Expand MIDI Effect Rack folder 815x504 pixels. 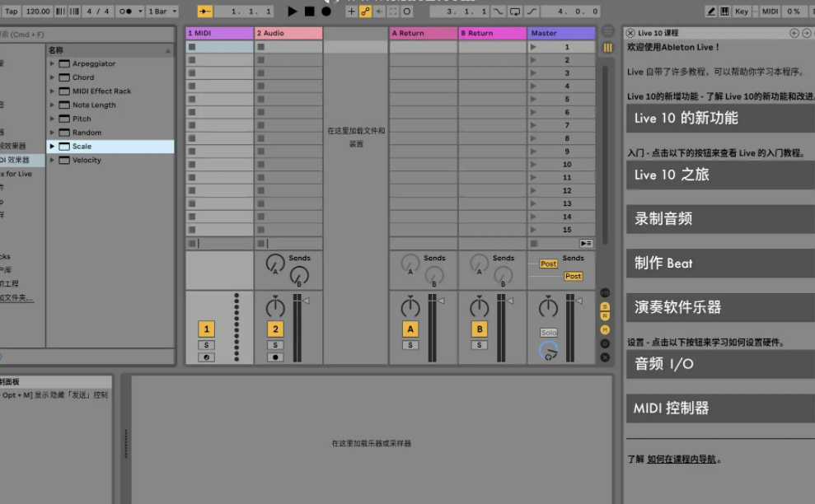coord(52,91)
